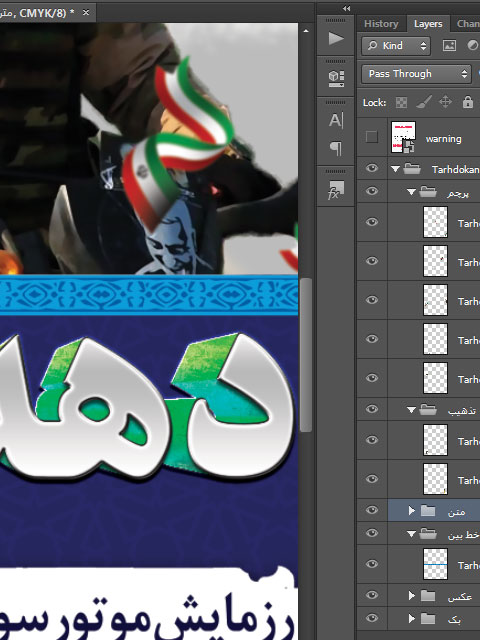Click the lock image pixels brush icon
Viewport: 480px width, 640px height.
point(424,102)
